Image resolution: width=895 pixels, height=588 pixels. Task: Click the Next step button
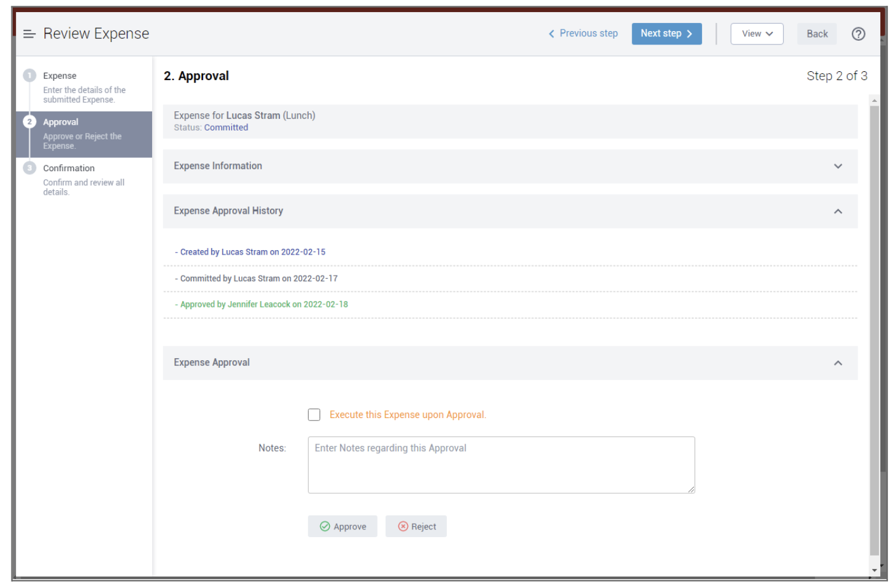pyautogui.click(x=666, y=34)
